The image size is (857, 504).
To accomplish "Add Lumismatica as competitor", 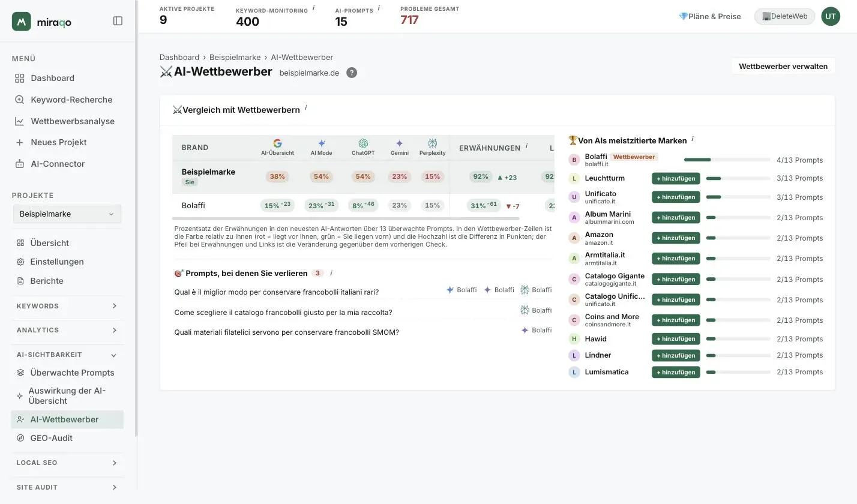I will (676, 372).
